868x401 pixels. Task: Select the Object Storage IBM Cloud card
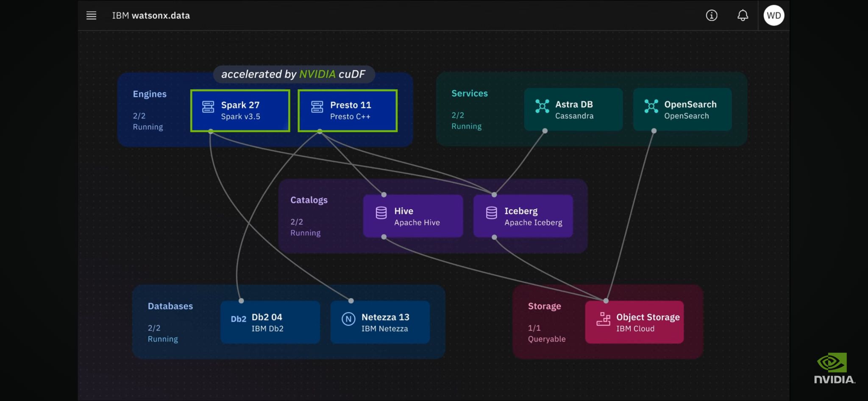(x=634, y=322)
